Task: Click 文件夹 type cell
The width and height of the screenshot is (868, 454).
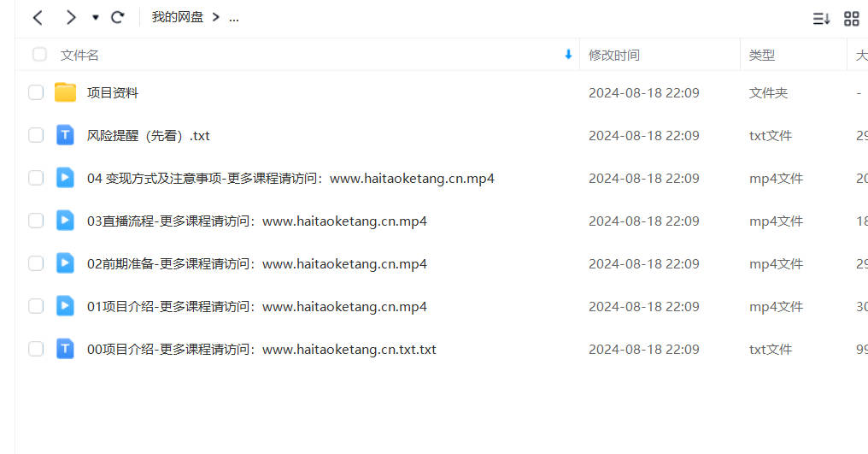Action: pyautogui.click(x=768, y=92)
